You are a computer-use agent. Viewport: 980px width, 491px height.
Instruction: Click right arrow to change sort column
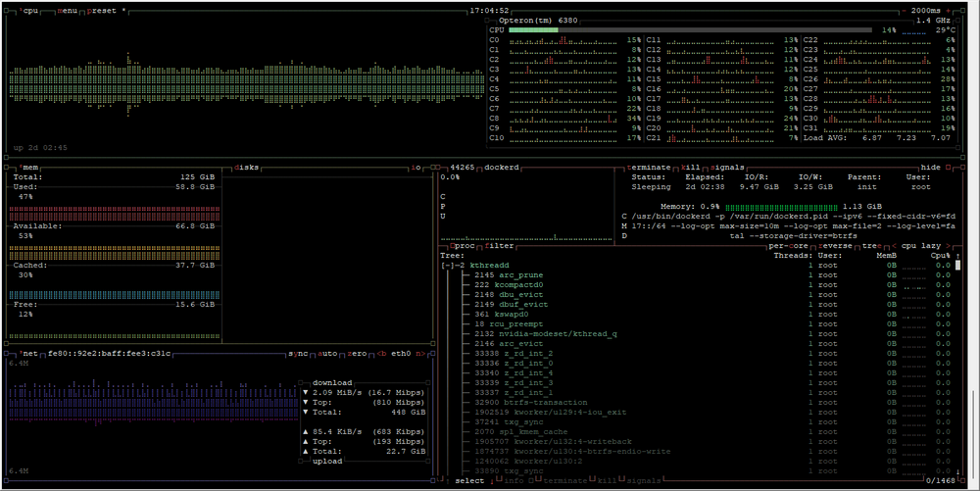948,246
